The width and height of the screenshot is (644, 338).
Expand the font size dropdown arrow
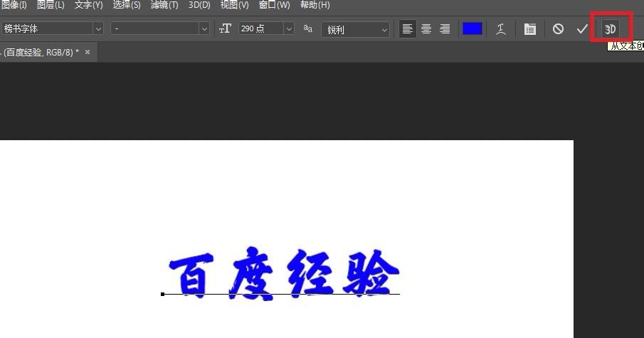click(289, 28)
